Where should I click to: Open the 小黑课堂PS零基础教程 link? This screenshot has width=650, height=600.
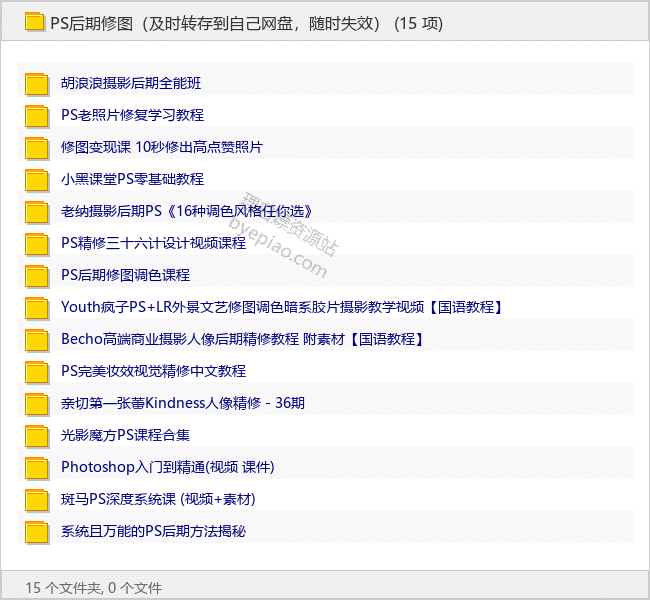tap(133, 179)
